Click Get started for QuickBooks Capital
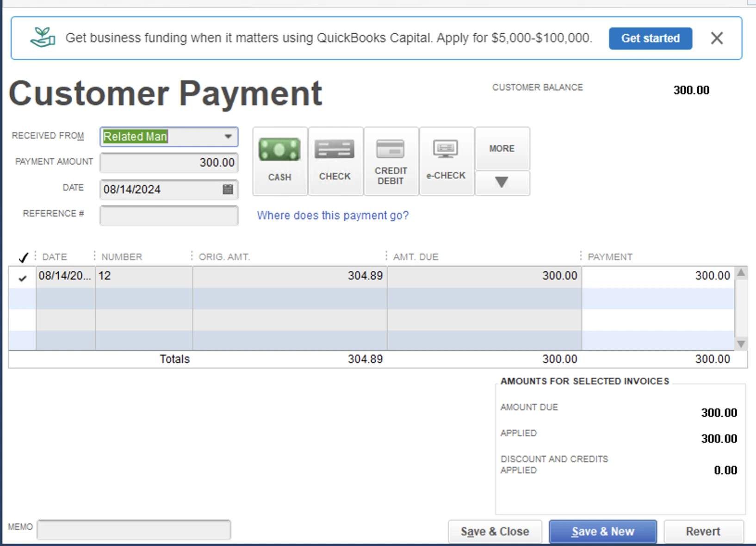The image size is (756, 546). [x=650, y=38]
